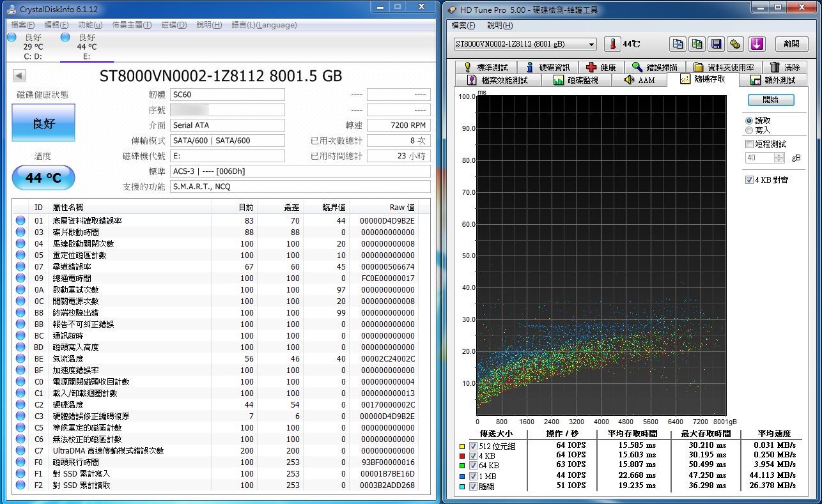Click the blue status orb for attribute C2 硬碟溫度

tap(20, 404)
